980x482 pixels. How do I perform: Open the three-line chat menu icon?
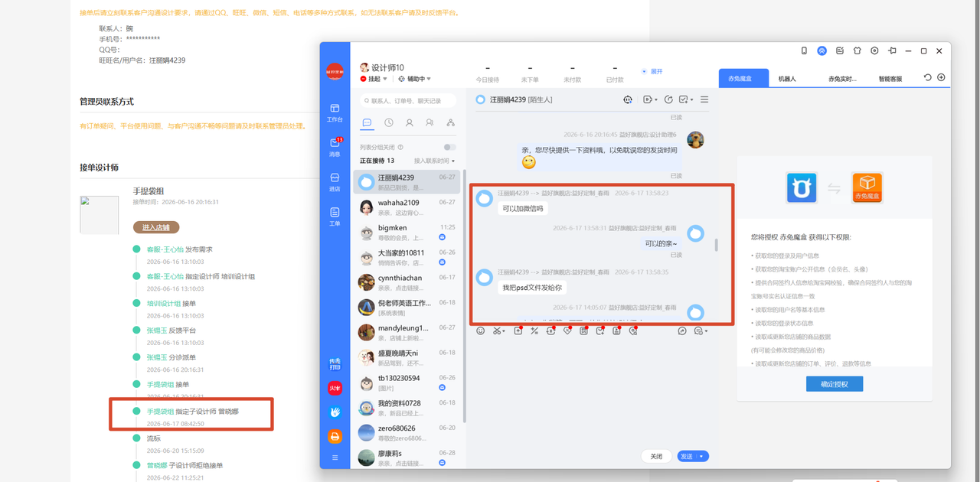[x=704, y=99]
